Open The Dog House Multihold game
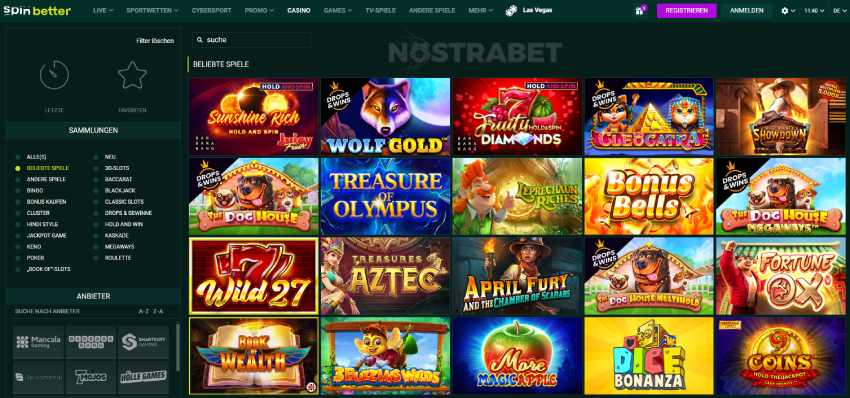 coord(649,276)
